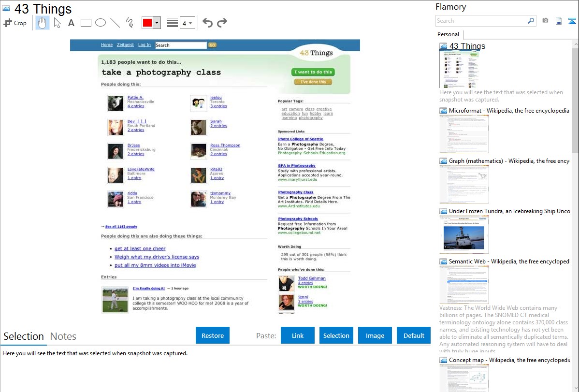Click the Paste Selection button

point(336,335)
